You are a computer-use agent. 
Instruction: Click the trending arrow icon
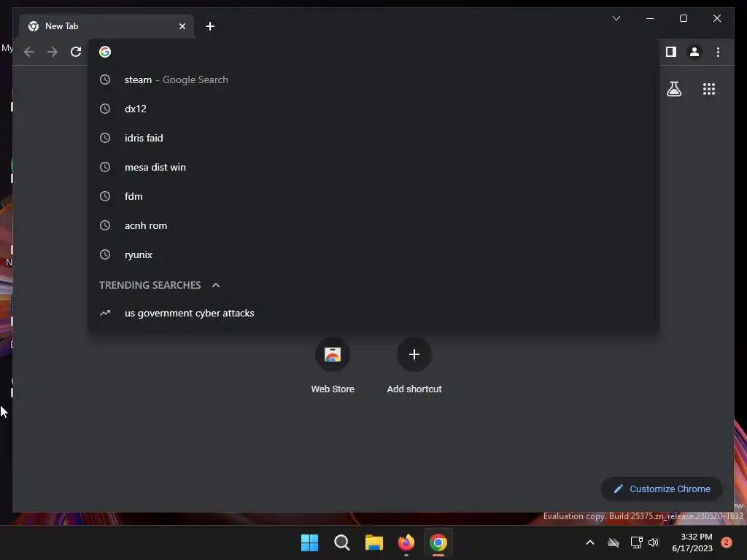(105, 313)
